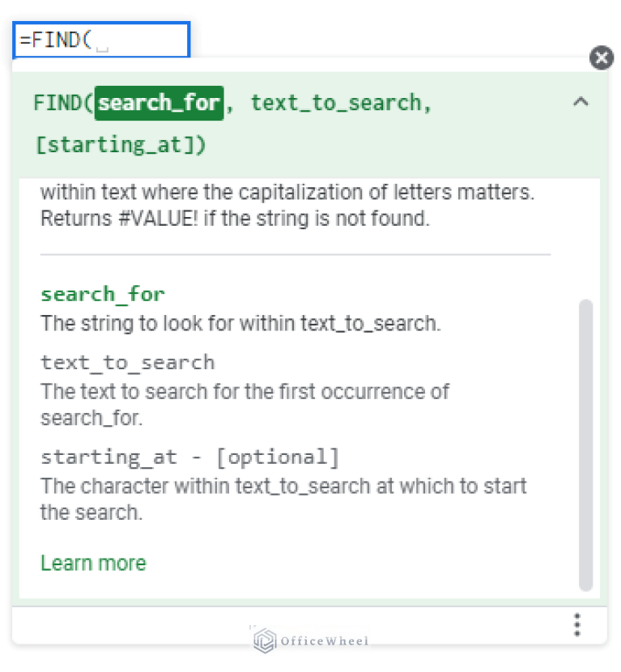Open the Learn more documentation link
Screen dimensions: 621x672
(92, 562)
